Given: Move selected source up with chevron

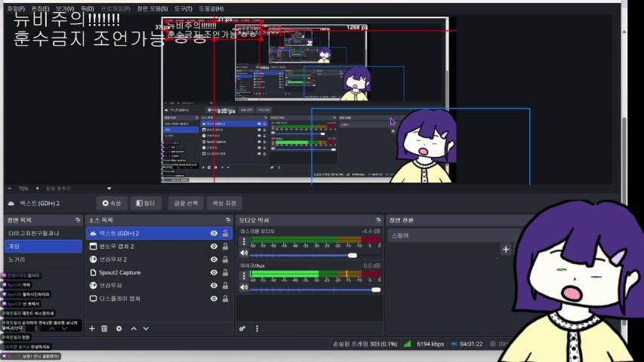Looking at the screenshot, I should 134,329.
